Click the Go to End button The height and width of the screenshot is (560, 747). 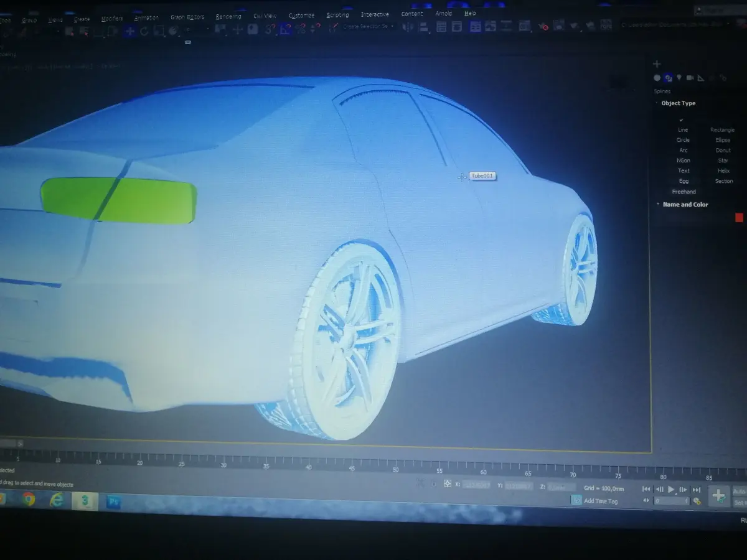point(696,490)
